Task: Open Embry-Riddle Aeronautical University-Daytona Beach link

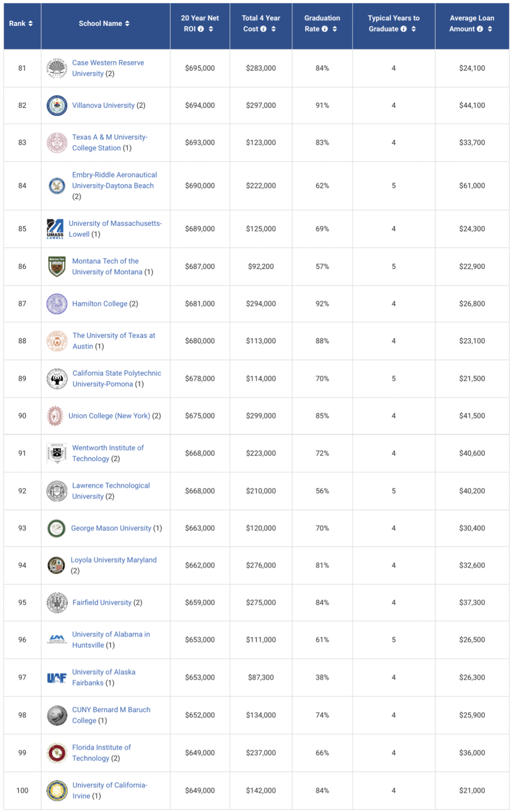Action: [x=114, y=180]
